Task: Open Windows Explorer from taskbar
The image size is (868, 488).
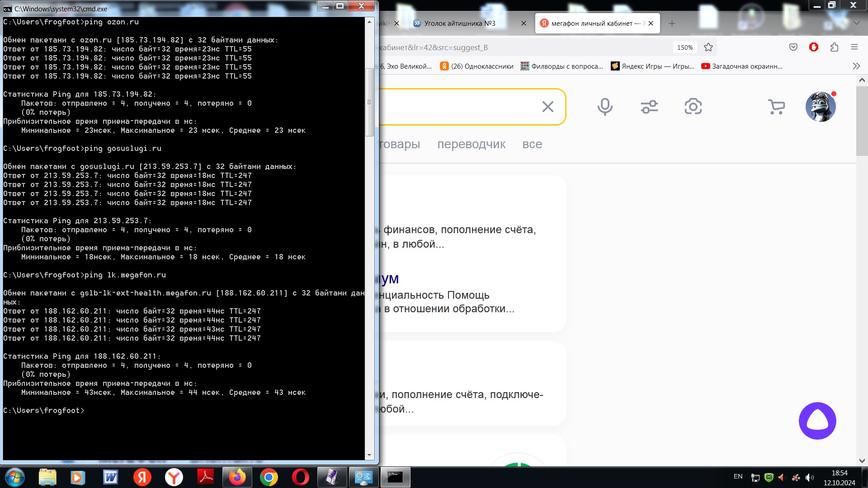Action: tap(47, 477)
